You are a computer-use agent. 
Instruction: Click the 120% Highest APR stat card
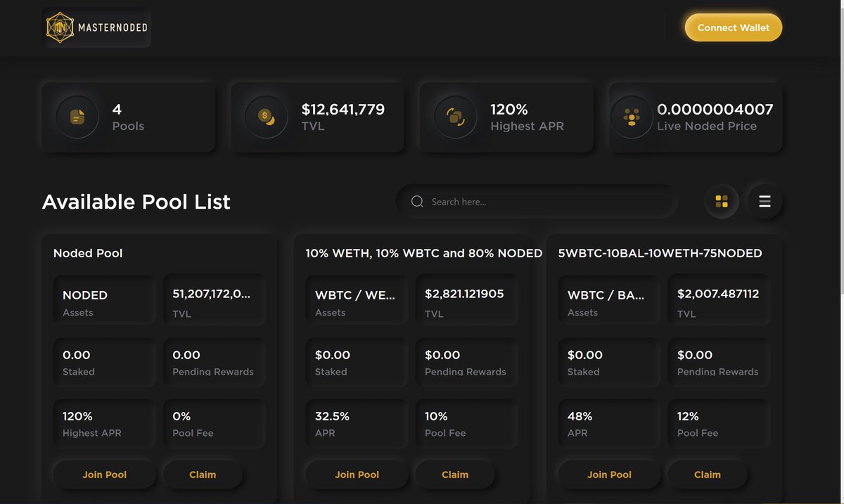pyautogui.click(x=506, y=117)
